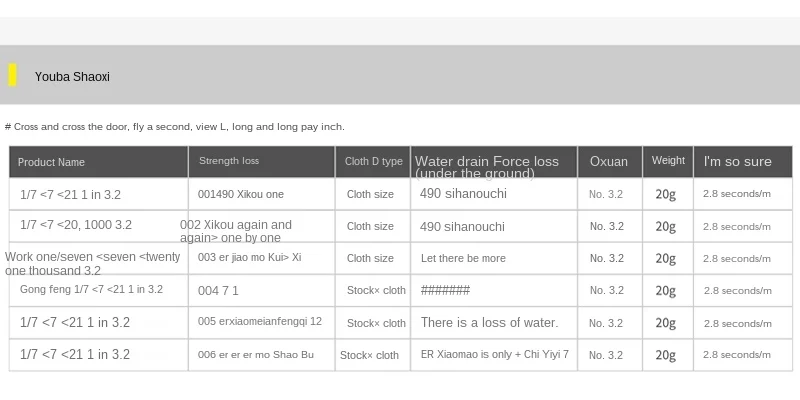Select the Youba Shaoxi section title

coord(72,77)
